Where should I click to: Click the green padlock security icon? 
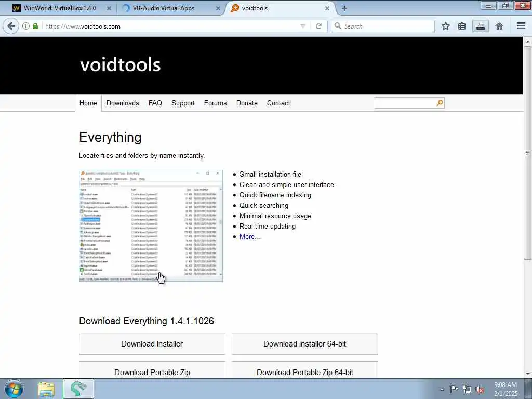[x=35, y=26]
